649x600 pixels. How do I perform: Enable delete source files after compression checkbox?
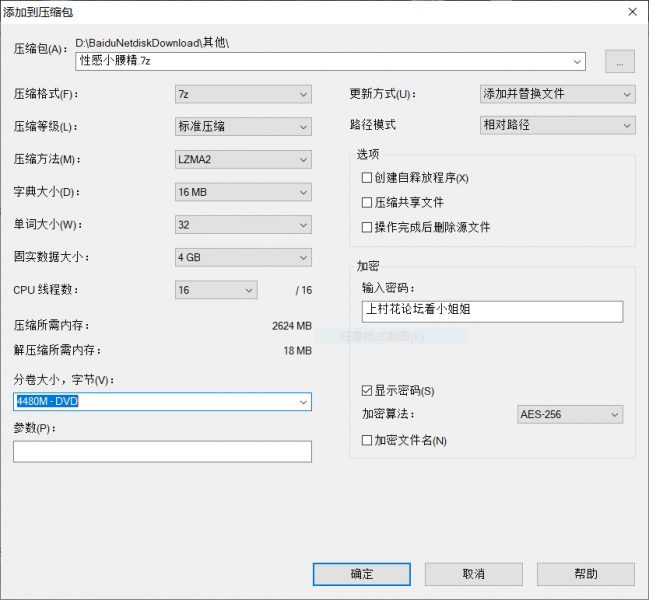[367, 227]
